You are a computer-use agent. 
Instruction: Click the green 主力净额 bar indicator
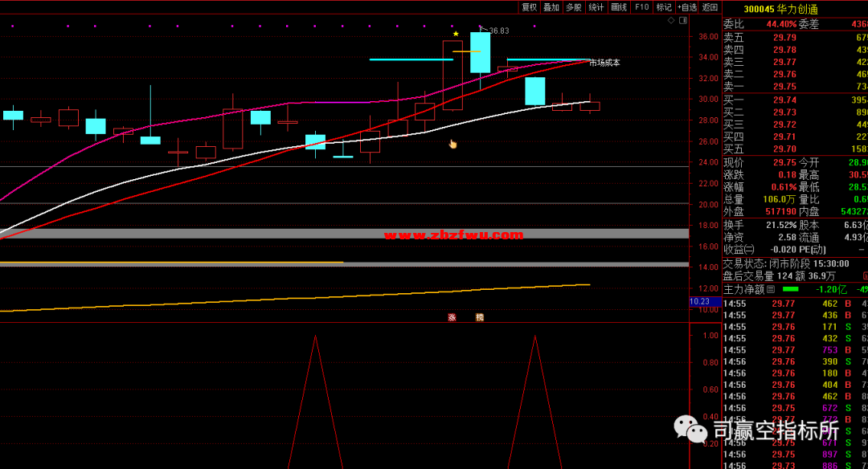tap(791, 289)
